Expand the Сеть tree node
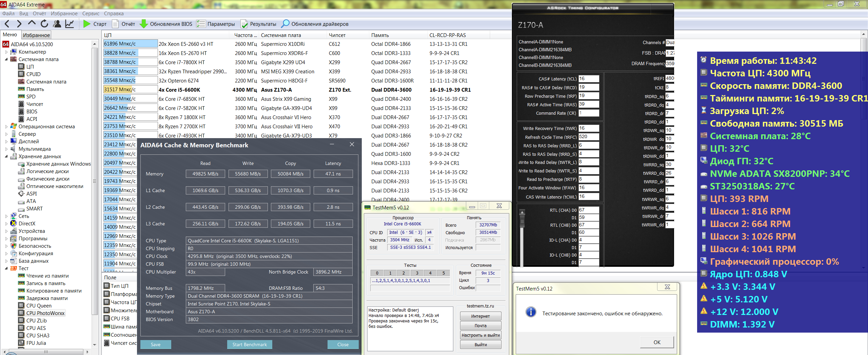 point(6,216)
